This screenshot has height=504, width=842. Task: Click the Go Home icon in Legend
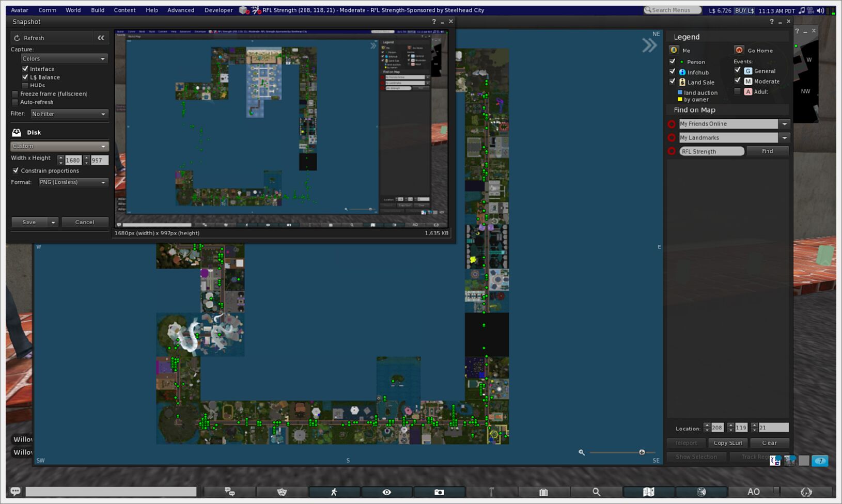click(739, 50)
